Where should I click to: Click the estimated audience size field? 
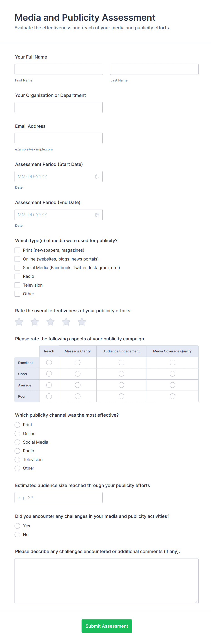(x=59, y=497)
